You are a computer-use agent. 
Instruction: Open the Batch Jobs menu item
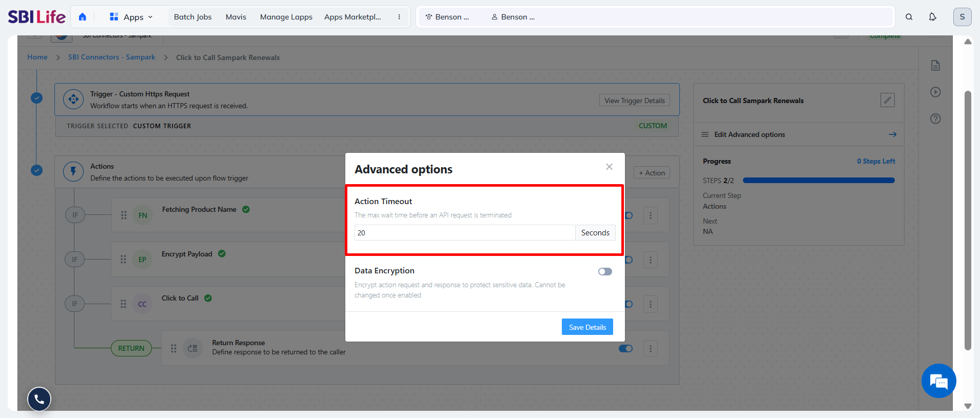(192, 17)
